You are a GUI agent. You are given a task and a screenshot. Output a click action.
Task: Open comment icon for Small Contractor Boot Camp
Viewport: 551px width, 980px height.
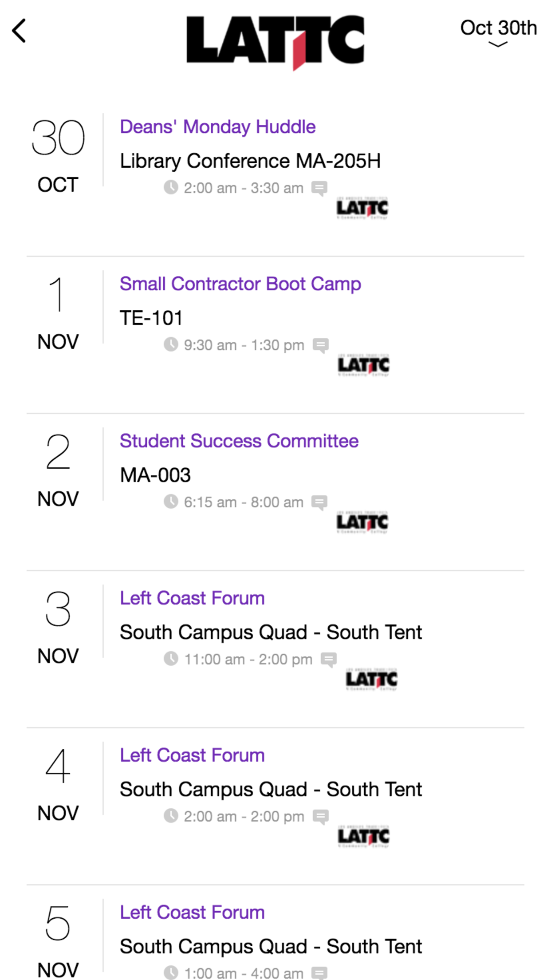320,345
